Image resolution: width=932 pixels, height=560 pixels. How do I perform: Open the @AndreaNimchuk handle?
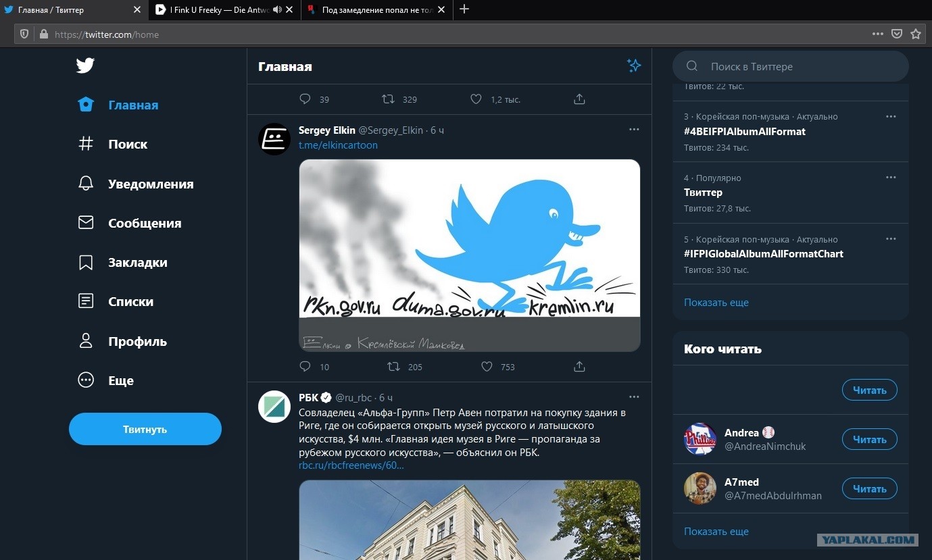coord(765,447)
